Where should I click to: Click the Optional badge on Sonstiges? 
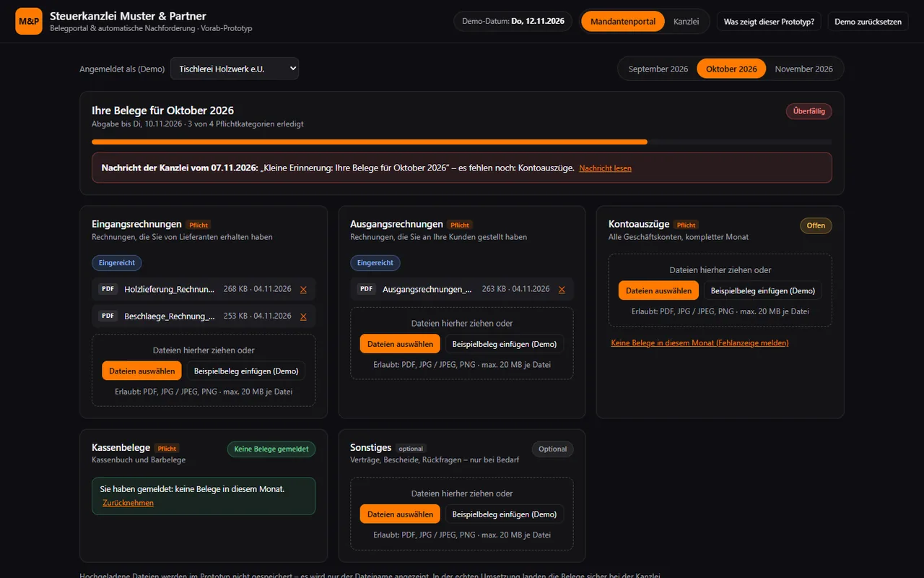[553, 449]
